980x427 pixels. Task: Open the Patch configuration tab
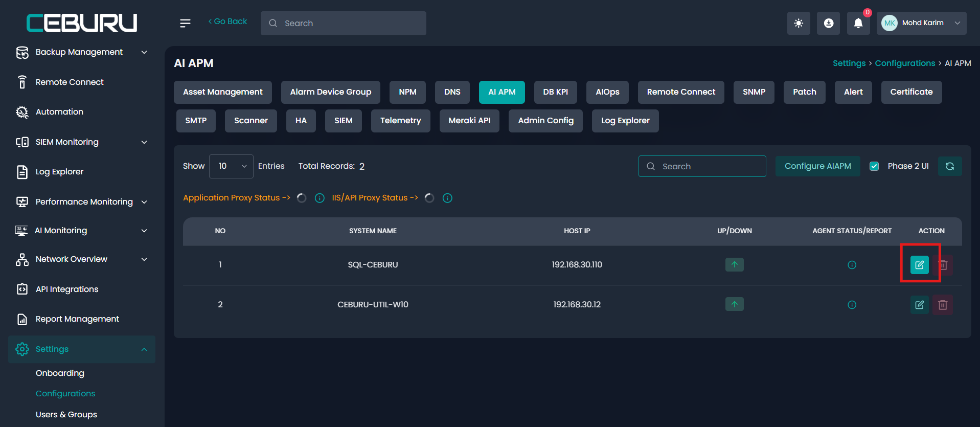click(x=805, y=92)
